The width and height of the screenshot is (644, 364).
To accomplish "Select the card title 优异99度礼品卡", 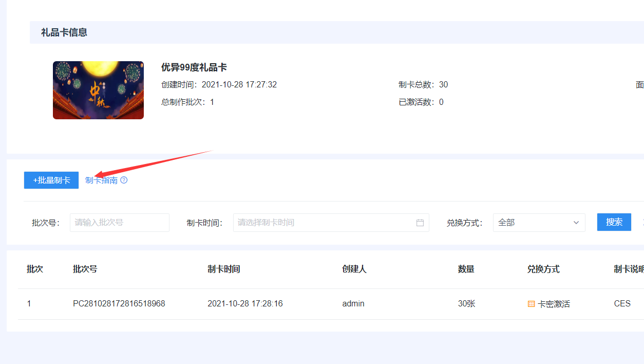I will coord(194,67).
